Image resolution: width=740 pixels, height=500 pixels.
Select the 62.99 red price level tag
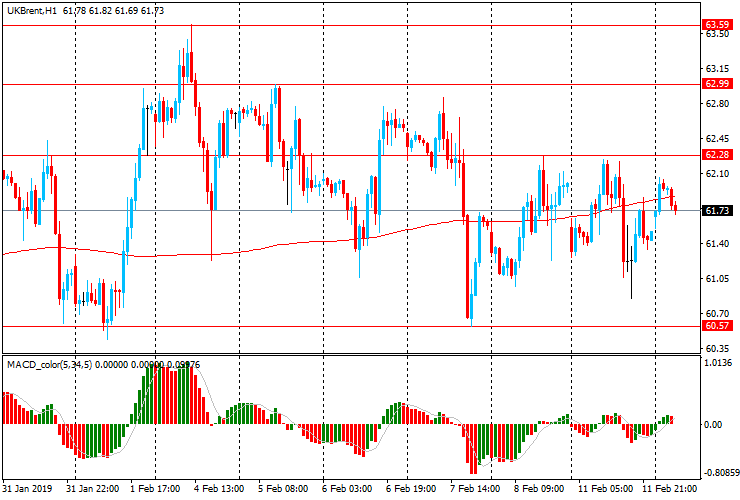tap(715, 84)
